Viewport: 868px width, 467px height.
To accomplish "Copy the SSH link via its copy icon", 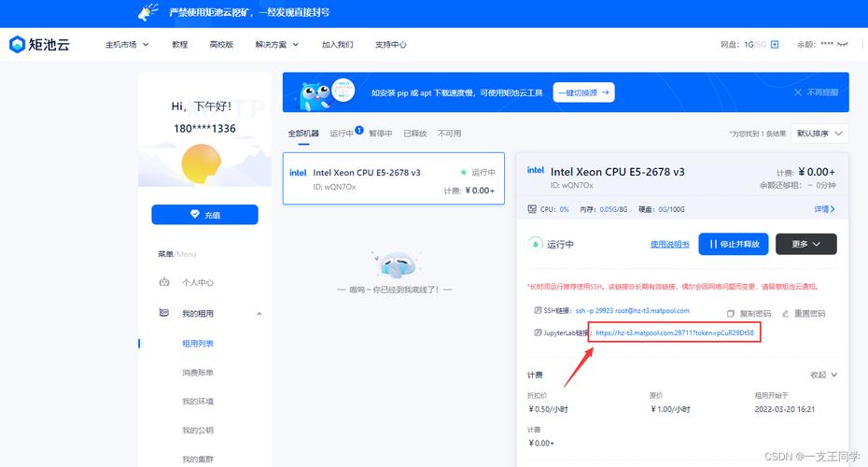I will pyautogui.click(x=537, y=310).
